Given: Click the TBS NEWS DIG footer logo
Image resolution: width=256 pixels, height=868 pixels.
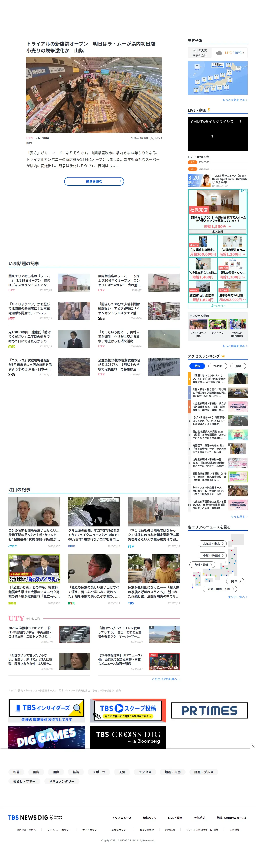Looking at the screenshot, I should click(x=35, y=817).
